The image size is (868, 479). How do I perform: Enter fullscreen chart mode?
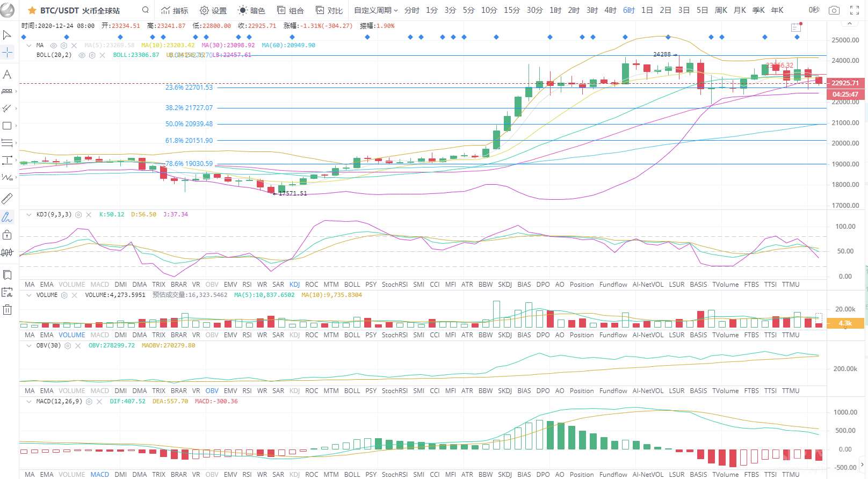pos(855,10)
